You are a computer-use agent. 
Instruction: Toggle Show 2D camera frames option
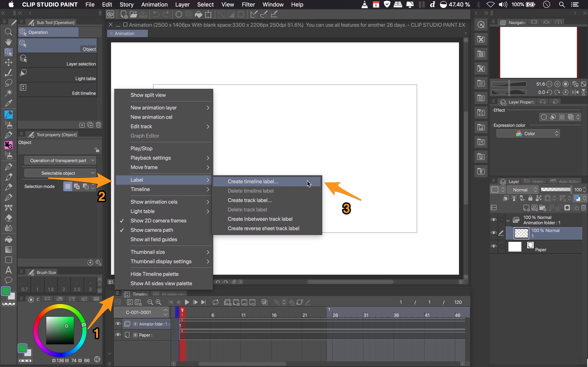(158, 221)
